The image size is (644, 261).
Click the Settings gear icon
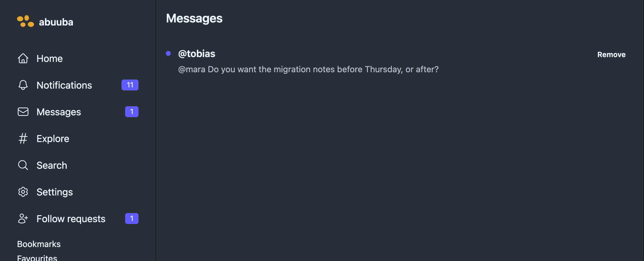pyautogui.click(x=23, y=192)
